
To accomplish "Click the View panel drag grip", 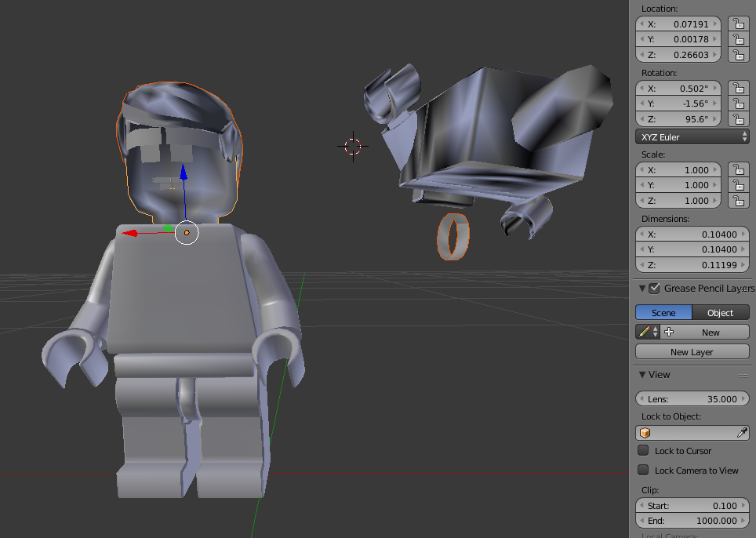I will tap(743, 376).
